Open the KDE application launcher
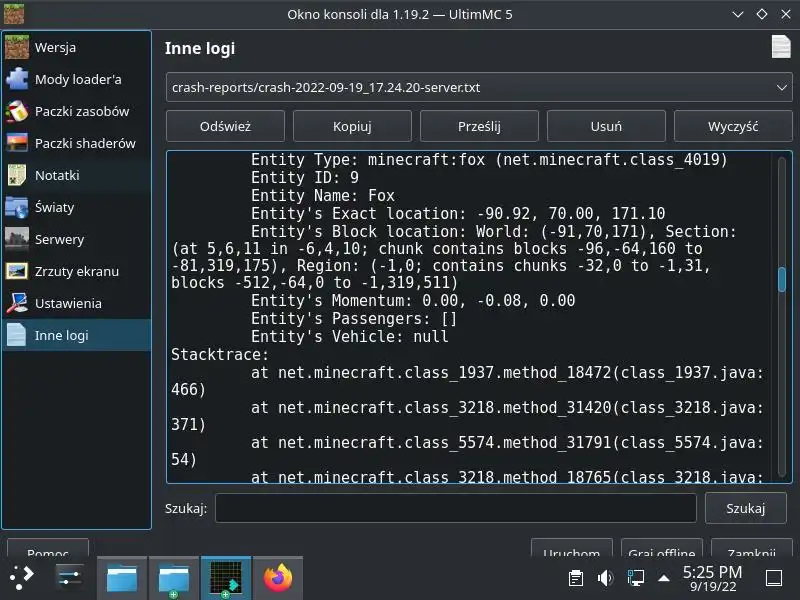This screenshot has height=600, width=800. coord(22,578)
